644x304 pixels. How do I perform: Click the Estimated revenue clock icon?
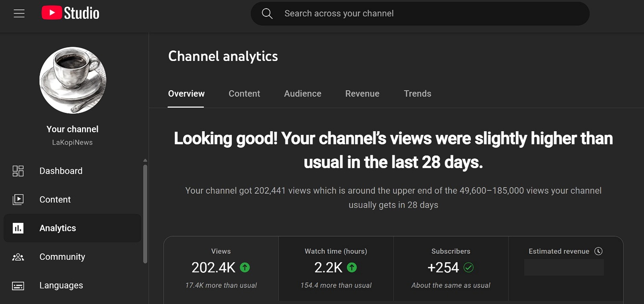[598, 251]
